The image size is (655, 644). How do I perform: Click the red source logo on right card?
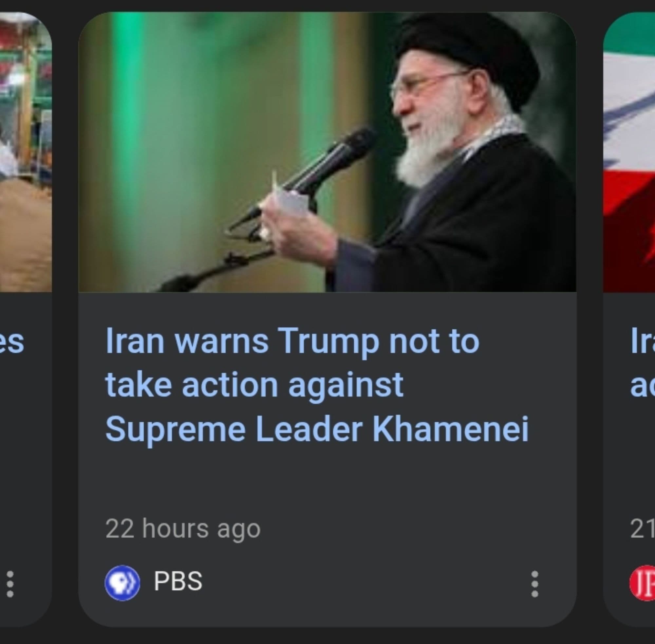[x=642, y=583]
